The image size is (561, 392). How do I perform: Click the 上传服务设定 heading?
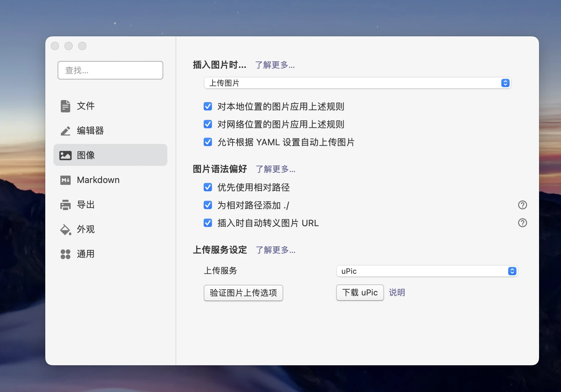point(220,250)
